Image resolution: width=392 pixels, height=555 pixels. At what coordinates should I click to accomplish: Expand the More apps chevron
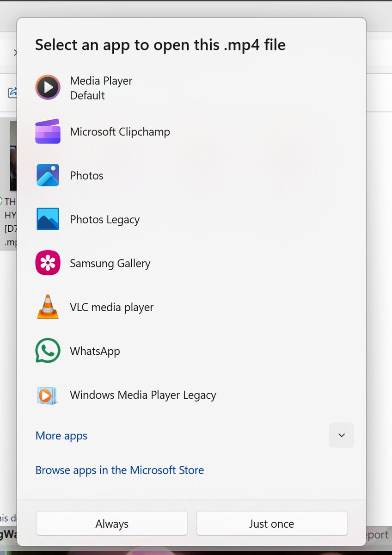point(341,435)
